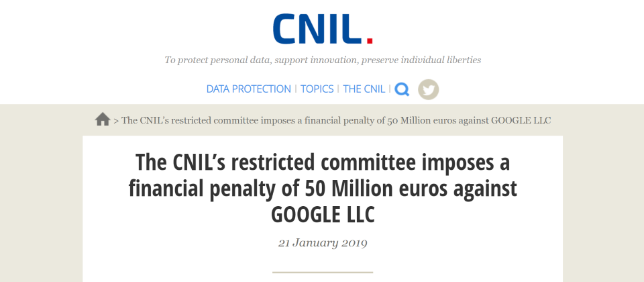
Task: Visit the CNIL Twitter bird icon
Action: pyautogui.click(x=429, y=89)
